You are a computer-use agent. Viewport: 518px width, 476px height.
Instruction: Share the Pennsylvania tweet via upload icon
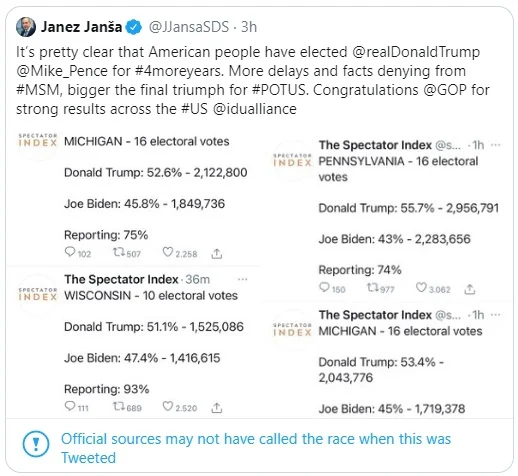(x=470, y=289)
